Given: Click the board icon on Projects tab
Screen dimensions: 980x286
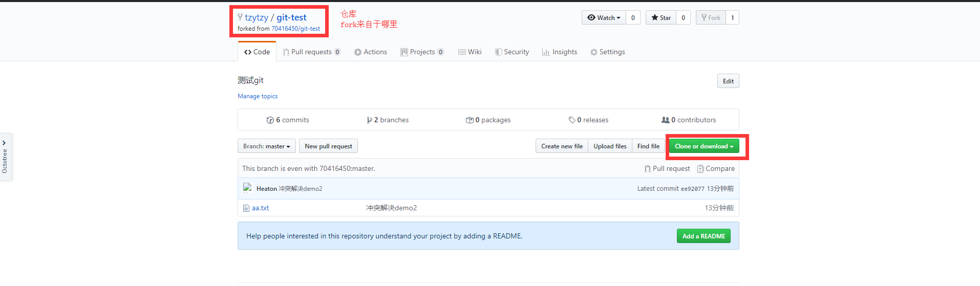Looking at the screenshot, I should point(404,52).
